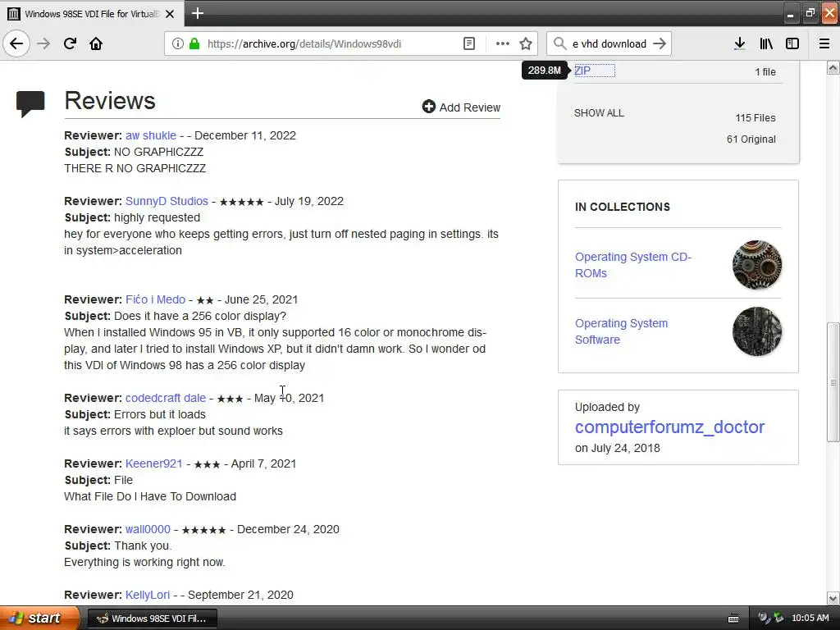The width and height of the screenshot is (840, 630).
Task: Click the page scrollbar up arrow
Action: [x=833, y=67]
